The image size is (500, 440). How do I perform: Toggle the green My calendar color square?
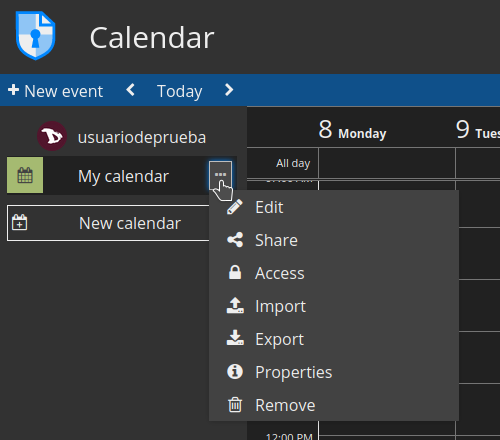(x=25, y=175)
